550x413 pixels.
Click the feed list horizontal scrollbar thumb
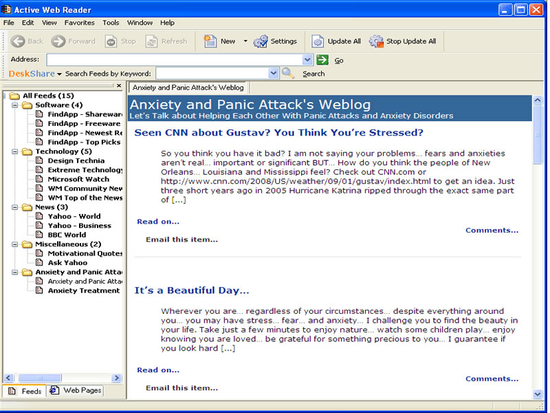[40, 378]
